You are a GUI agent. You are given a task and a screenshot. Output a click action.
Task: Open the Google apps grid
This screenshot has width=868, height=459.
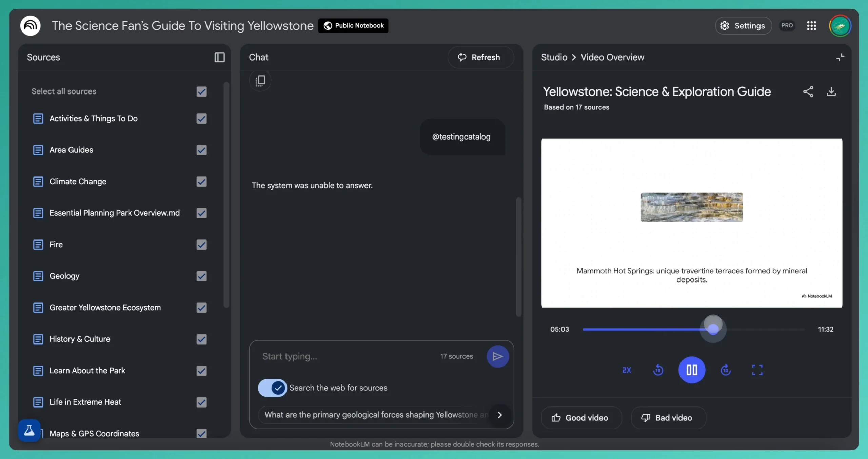[811, 26]
